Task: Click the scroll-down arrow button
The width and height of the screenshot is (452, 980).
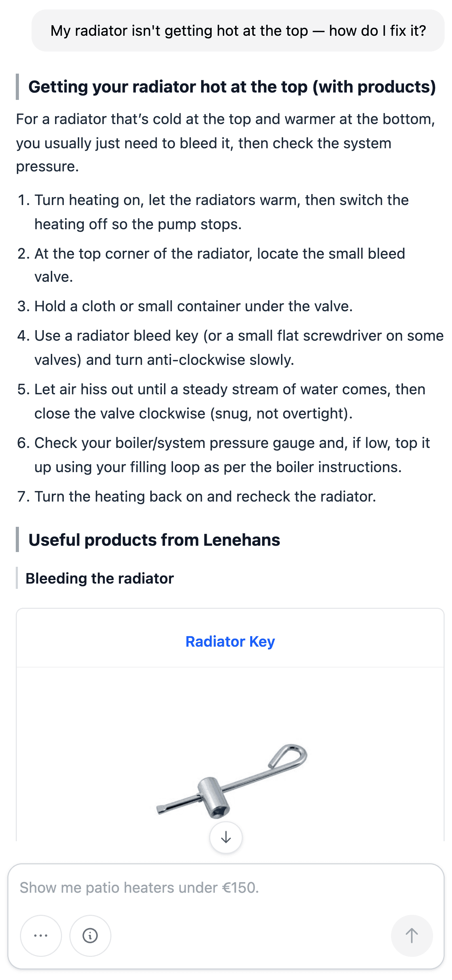Action: coord(226,837)
